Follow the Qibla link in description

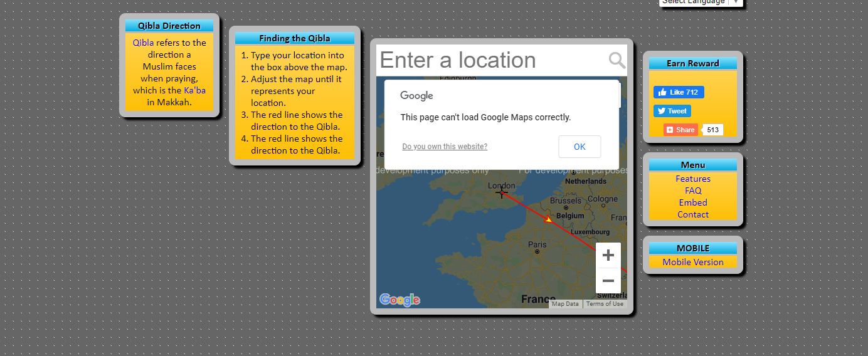143,43
